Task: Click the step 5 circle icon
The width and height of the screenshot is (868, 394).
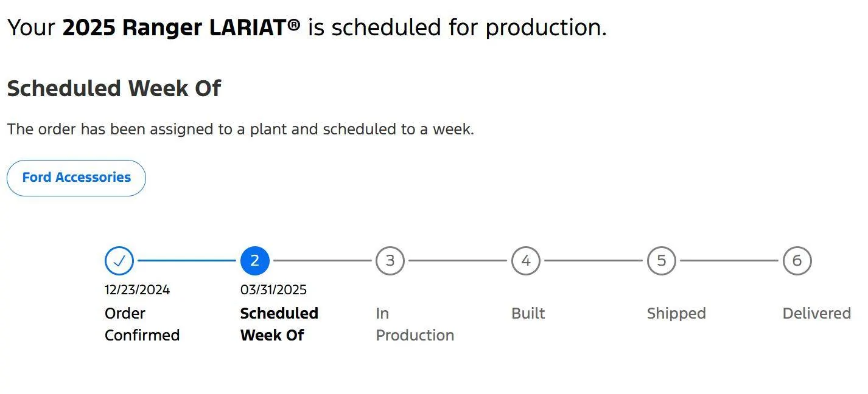Action: click(x=662, y=261)
